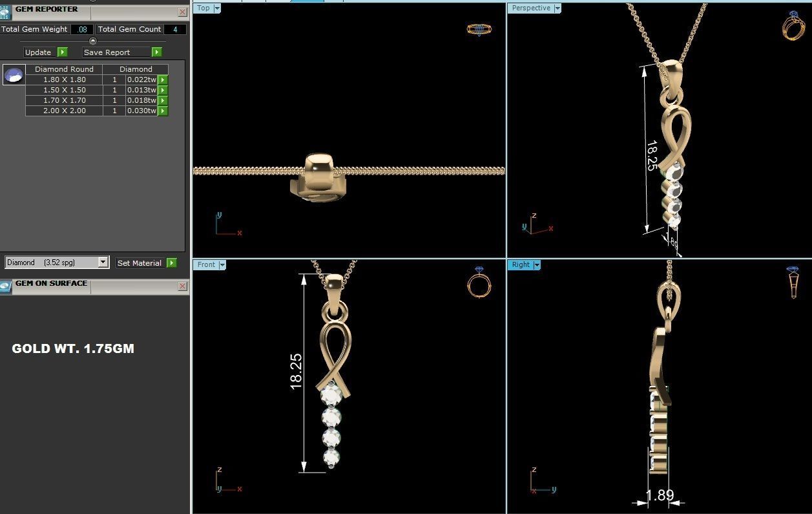
Task: Click the Total Gem Weight label
Action: tap(34, 29)
